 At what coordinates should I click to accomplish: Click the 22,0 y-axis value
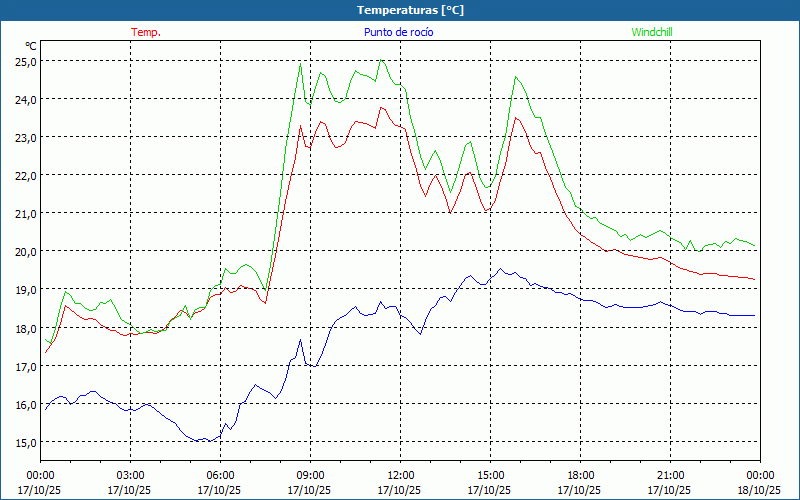click(25, 175)
